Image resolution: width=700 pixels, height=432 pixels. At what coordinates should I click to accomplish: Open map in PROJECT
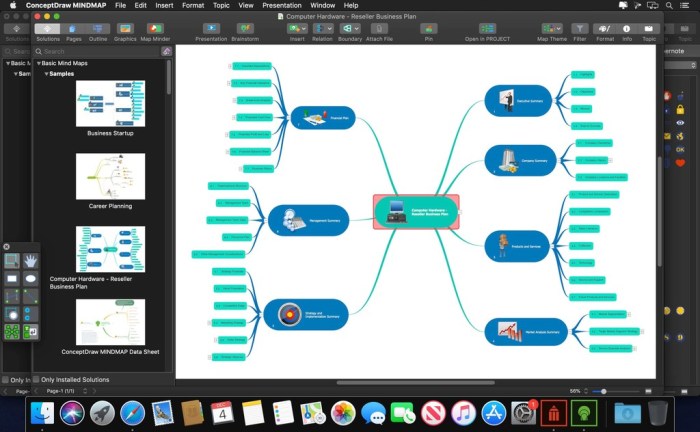tap(487, 29)
